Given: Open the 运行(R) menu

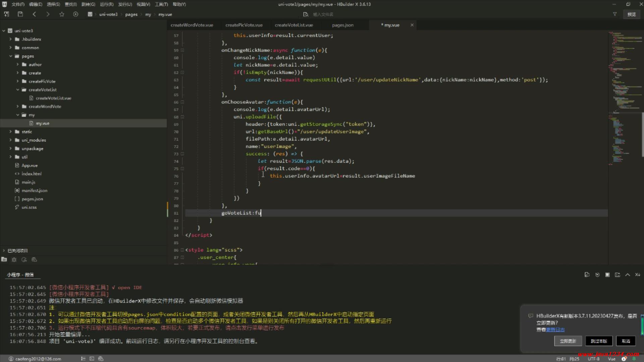Looking at the screenshot, I should pyautogui.click(x=107, y=4).
